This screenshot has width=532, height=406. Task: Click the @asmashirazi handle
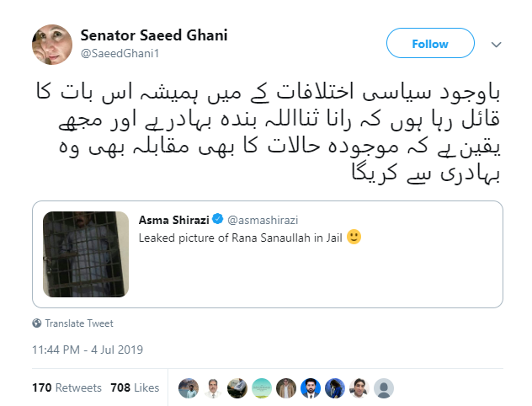point(259,219)
